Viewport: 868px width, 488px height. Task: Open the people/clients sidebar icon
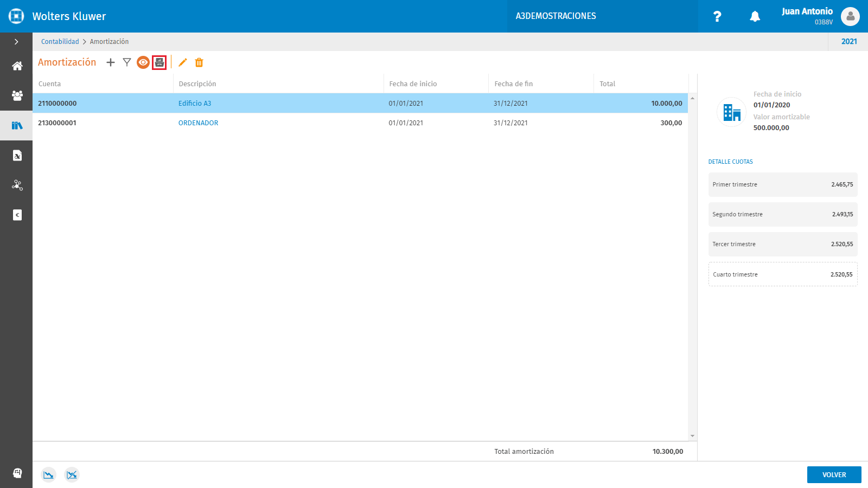click(17, 96)
